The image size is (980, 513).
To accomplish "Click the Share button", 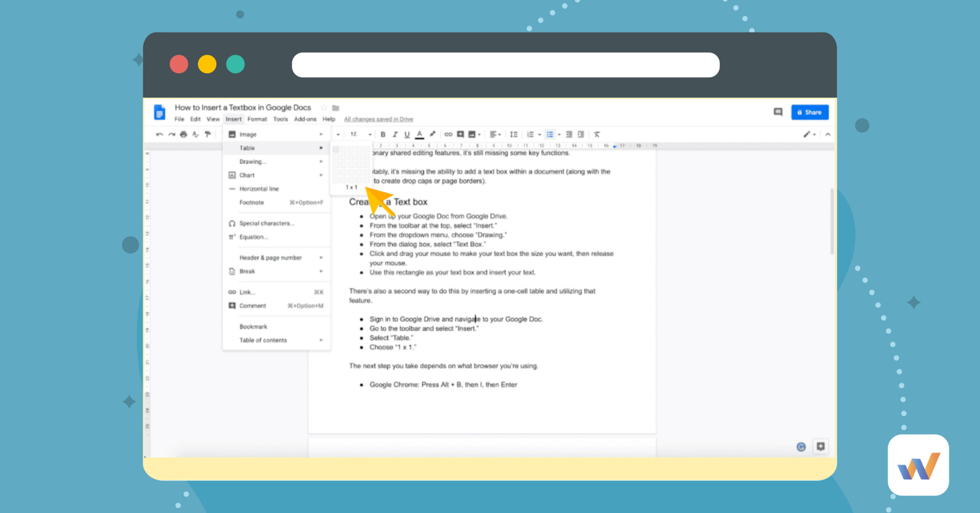I will click(x=810, y=112).
